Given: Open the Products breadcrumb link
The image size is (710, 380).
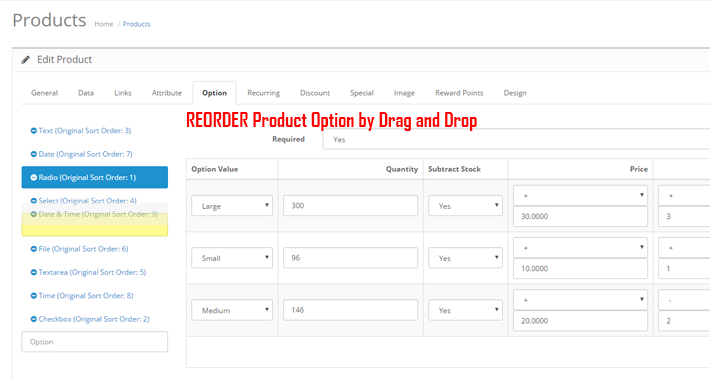Looking at the screenshot, I should pyautogui.click(x=136, y=24).
